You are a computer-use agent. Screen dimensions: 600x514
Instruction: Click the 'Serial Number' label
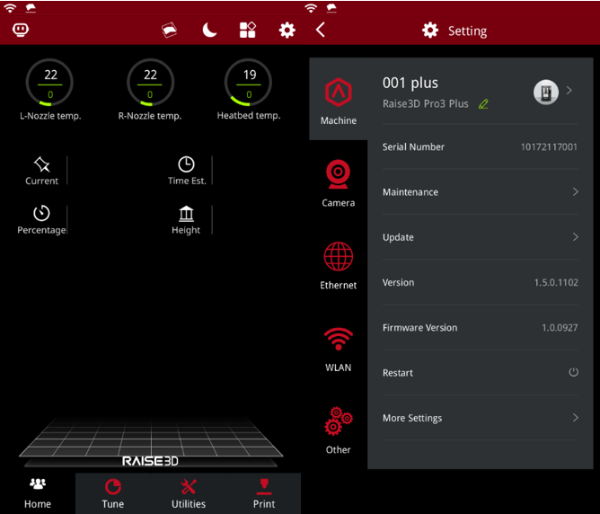tap(413, 147)
